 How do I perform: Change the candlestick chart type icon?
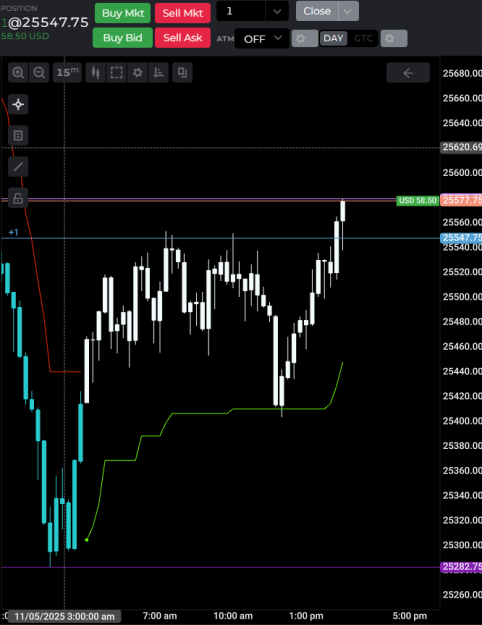click(95, 73)
